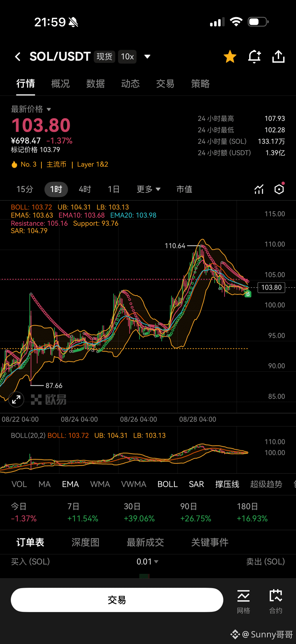Tap the 87.66 low price marker

coord(54,386)
